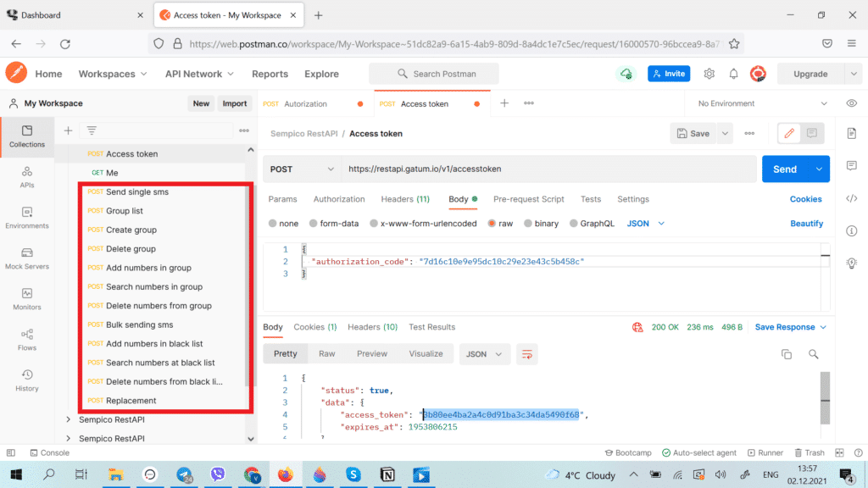Open the Collections sidebar panel
This screenshot has height=488, width=868.
[x=26, y=136]
